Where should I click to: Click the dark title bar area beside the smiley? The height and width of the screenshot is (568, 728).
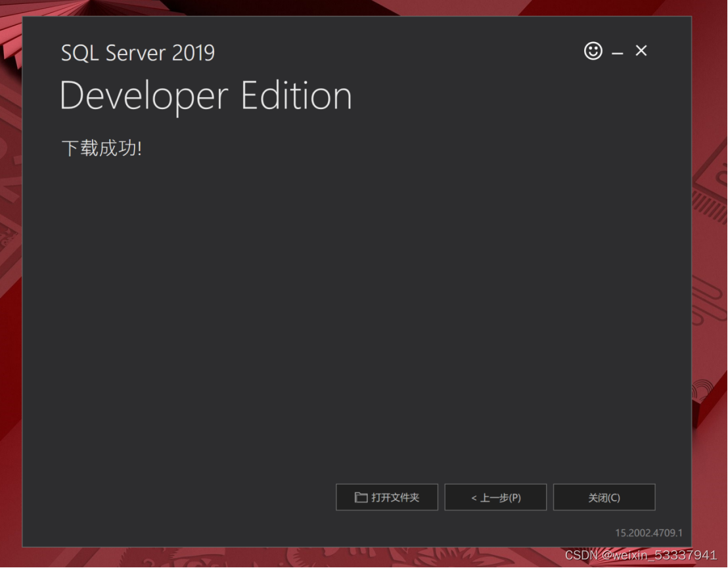pos(460,51)
